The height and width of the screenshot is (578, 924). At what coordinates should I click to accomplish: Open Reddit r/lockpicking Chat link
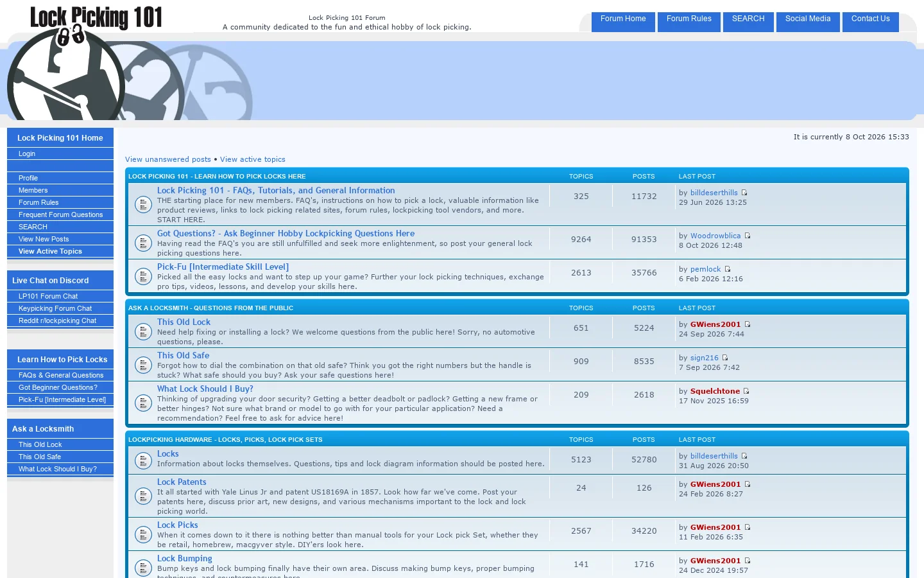point(60,321)
